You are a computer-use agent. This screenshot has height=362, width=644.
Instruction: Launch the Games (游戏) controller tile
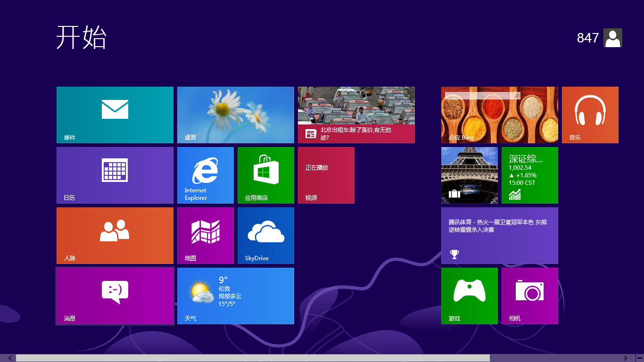click(x=469, y=296)
